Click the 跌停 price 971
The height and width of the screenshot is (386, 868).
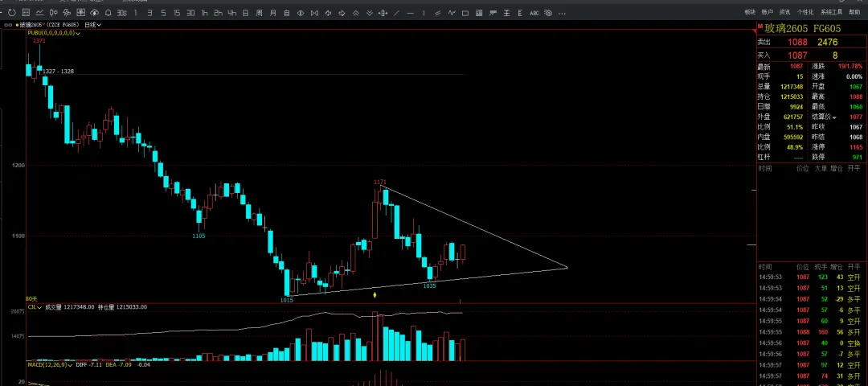(x=858, y=158)
